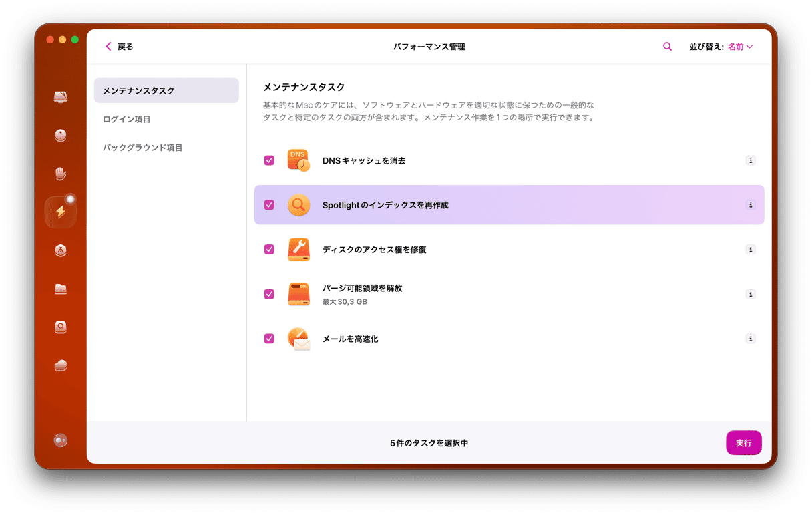Image resolution: width=812 pixels, height=515 pixels.
Task: Minimize the window with the yellow button
Action: 63,40
